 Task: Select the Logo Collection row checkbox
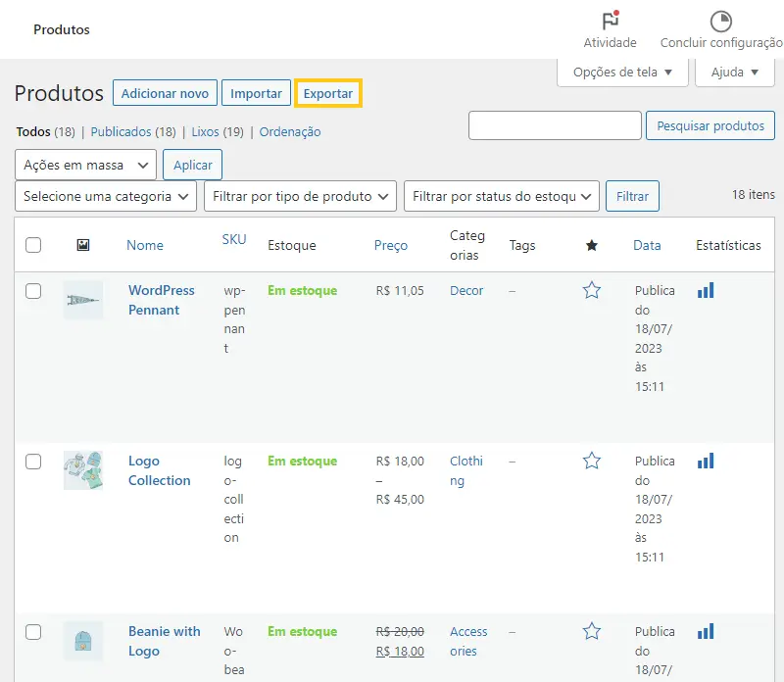[x=33, y=462]
